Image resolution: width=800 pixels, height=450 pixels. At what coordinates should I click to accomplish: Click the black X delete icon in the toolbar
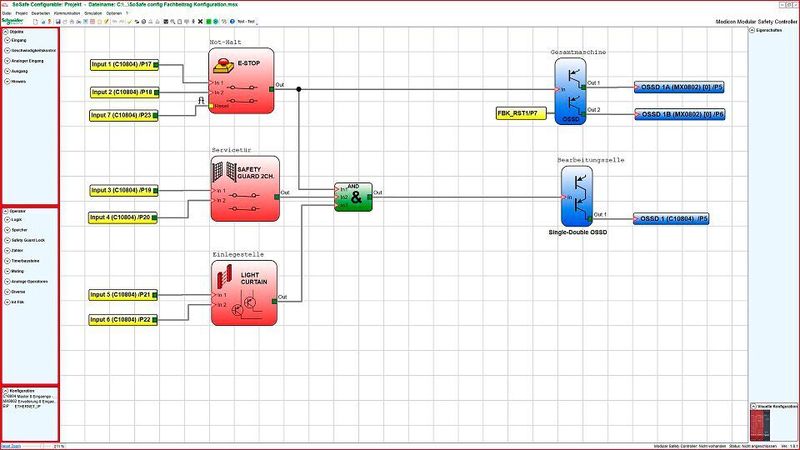click(201, 21)
